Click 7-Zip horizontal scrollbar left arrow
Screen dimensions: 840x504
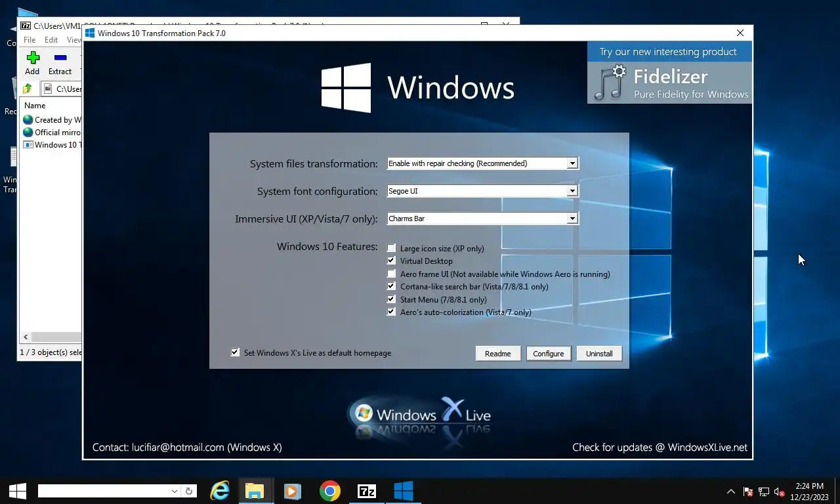coord(26,337)
